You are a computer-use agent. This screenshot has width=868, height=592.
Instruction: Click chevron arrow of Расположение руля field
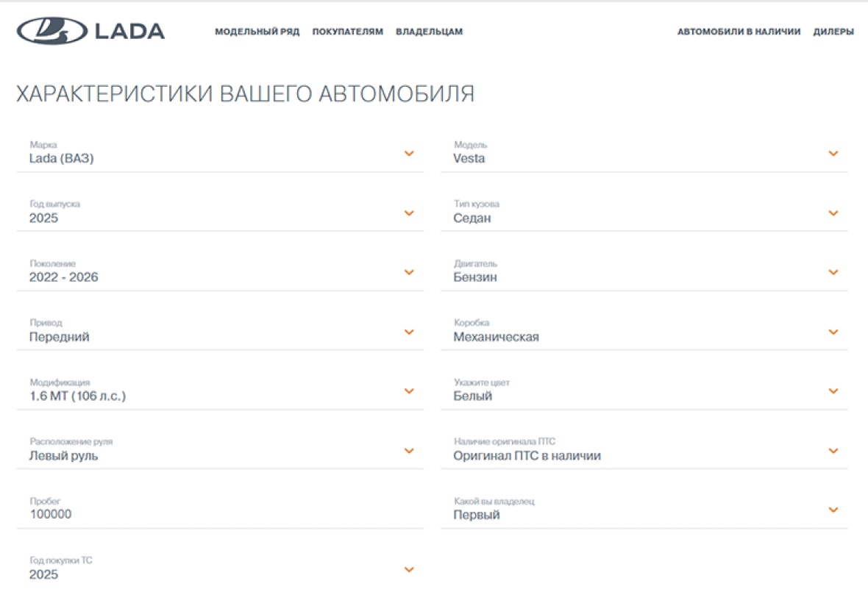coord(409,450)
